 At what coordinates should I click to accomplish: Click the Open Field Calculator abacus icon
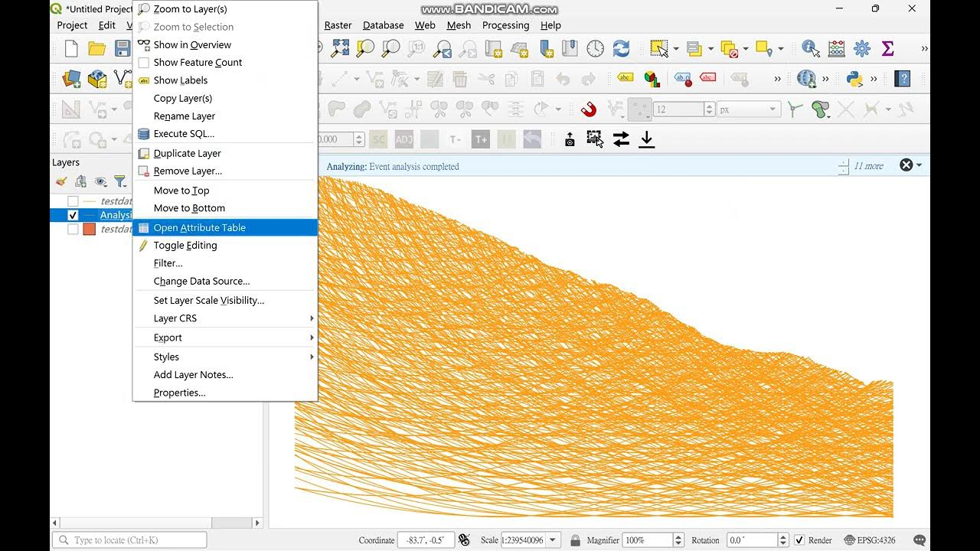tap(837, 49)
